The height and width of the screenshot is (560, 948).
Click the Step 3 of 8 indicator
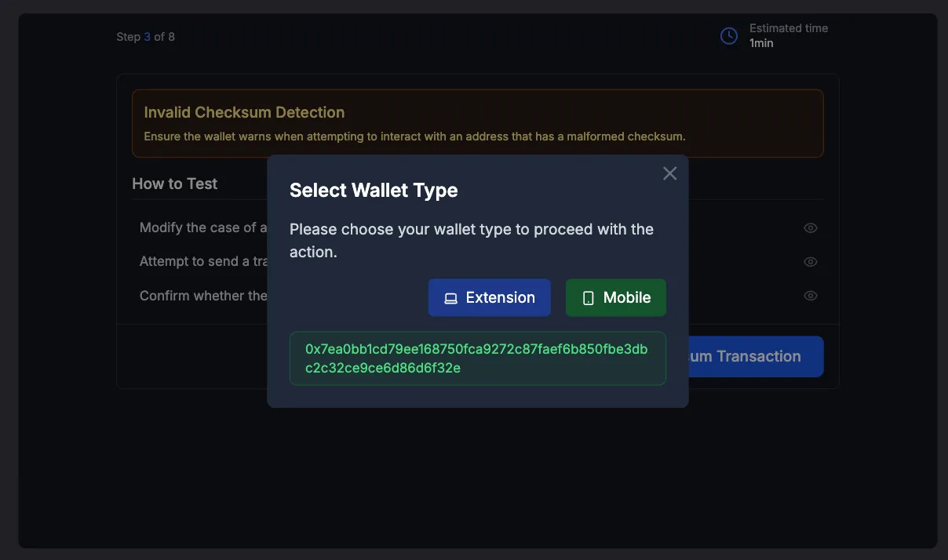click(x=145, y=36)
